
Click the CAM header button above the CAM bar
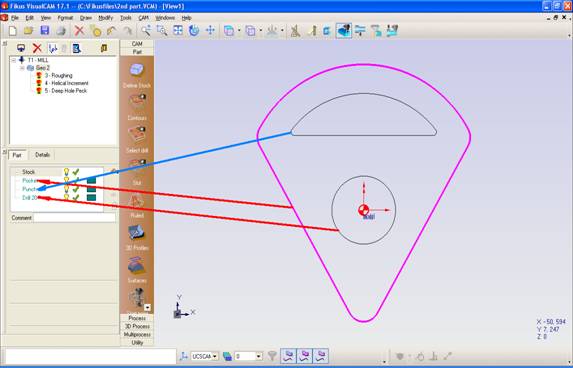click(x=137, y=43)
